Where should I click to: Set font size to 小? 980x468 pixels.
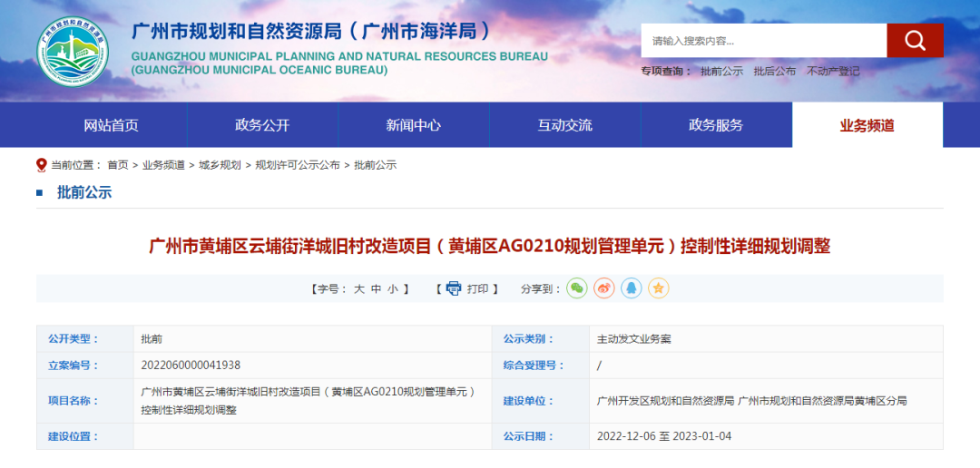(x=392, y=288)
